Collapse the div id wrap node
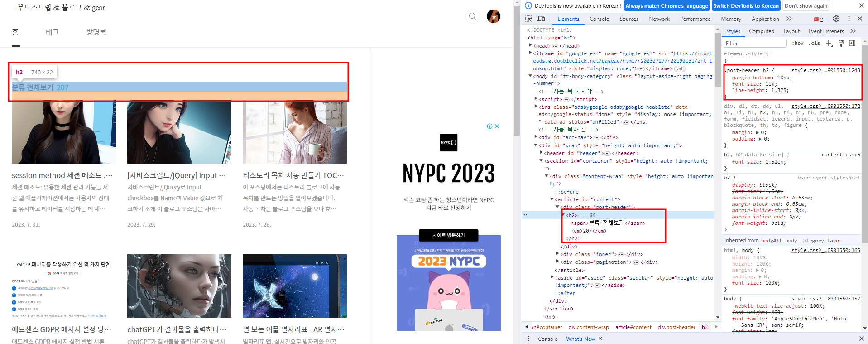Viewport: 868px width, 344px height. (536, 145)
